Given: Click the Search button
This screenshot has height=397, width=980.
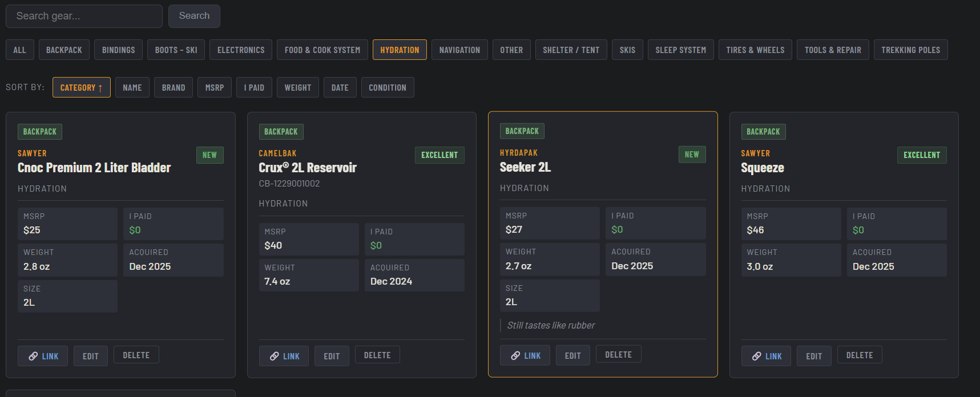Looking at the screenshot, I should pos(194,16).
